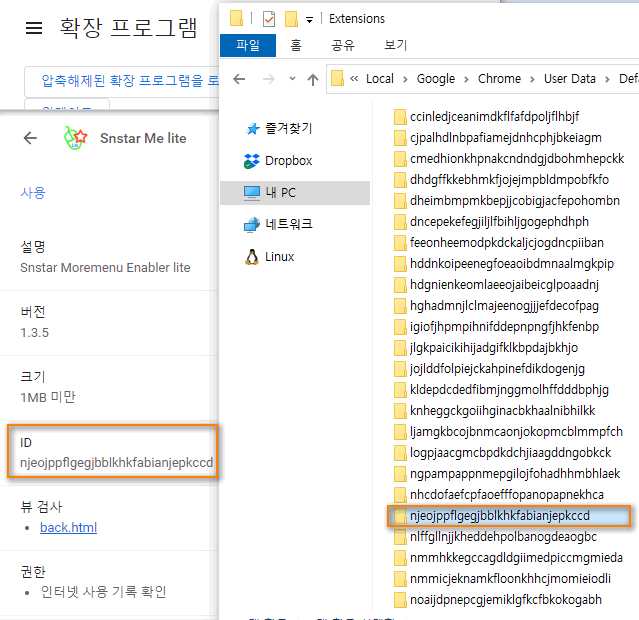Screen dimensions: 639x620
Task: Select folder jlgkpaicikihijadgifklkbpdajbkhjo
Action: (486, 348)
